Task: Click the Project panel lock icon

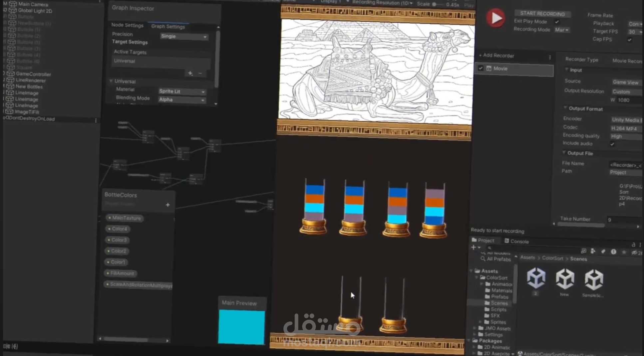Action: click(x=633, y=245)
